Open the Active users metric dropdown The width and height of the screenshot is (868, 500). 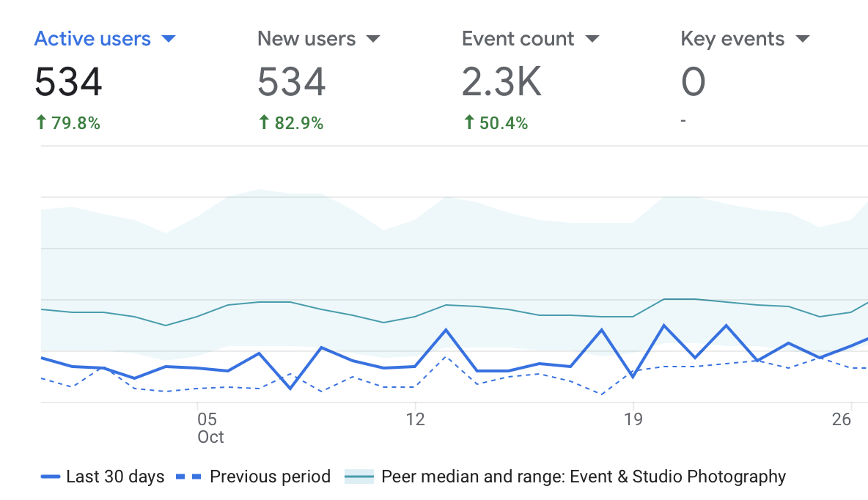169,39
